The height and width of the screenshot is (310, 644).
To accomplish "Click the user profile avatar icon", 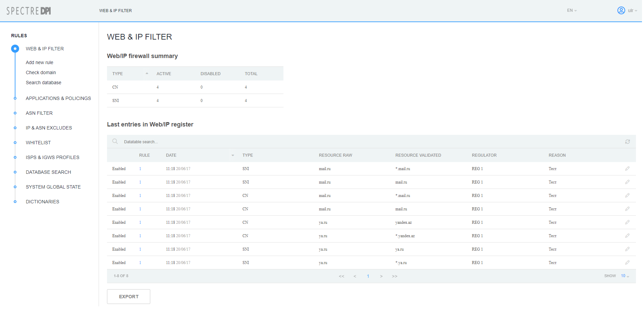I will point(621,11).
